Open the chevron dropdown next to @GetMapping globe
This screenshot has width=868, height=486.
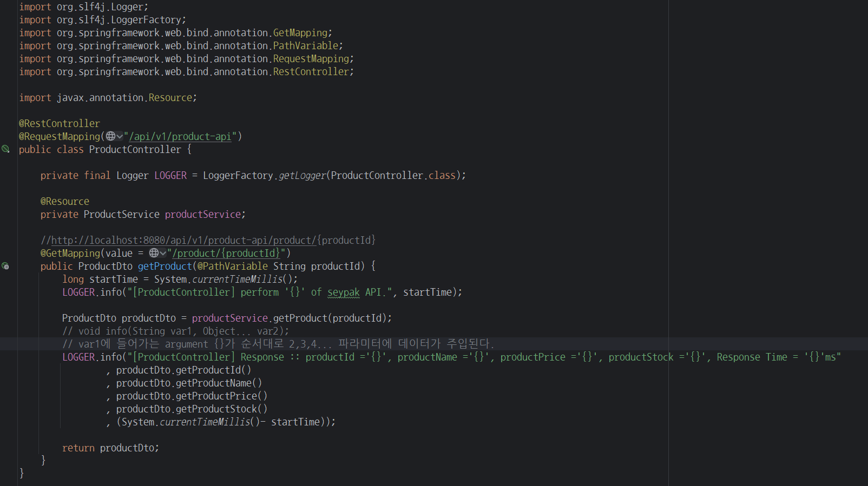click(x=163, y=254)
